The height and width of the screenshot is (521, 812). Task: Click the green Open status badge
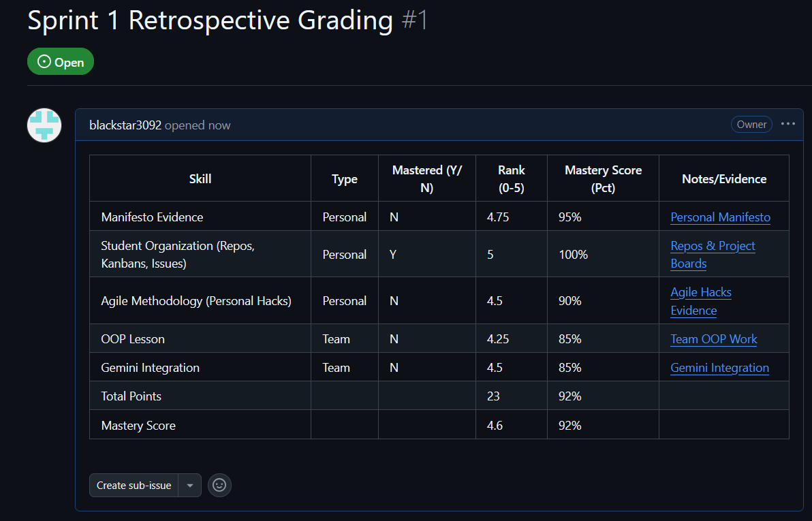[x=61, y=62]
